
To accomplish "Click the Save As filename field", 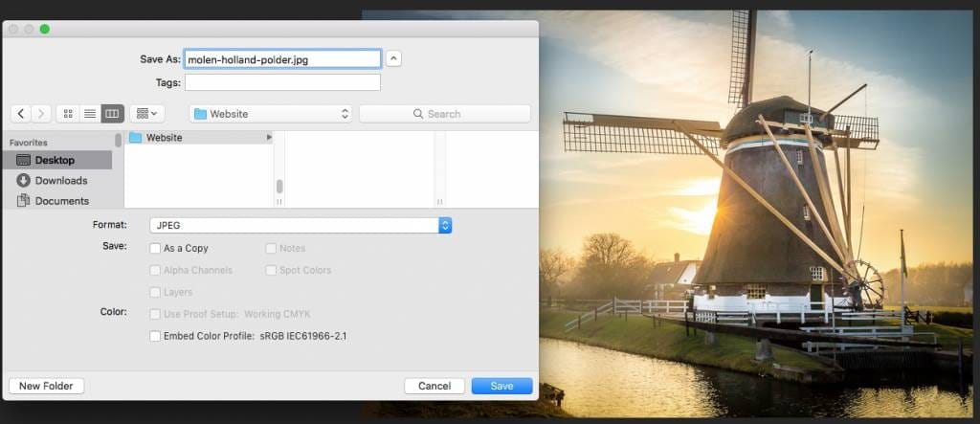I will click(x=282, y=59).
